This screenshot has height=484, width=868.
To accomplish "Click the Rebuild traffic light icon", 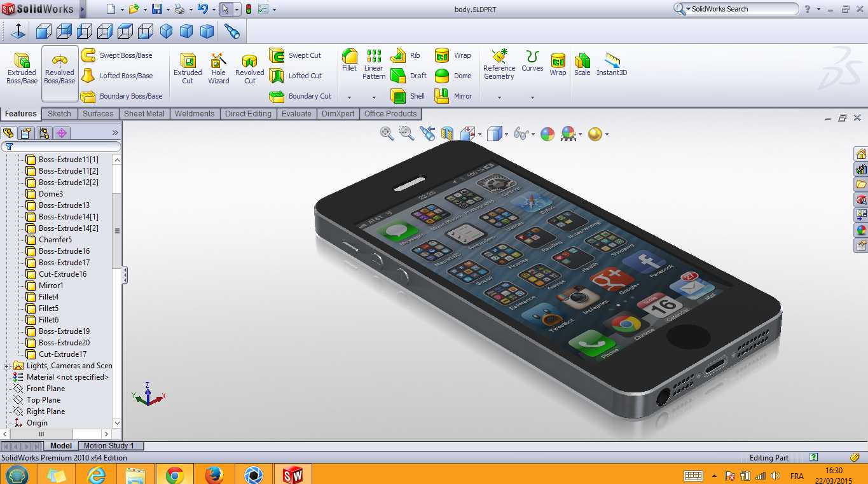I will (x=249, y=9).
